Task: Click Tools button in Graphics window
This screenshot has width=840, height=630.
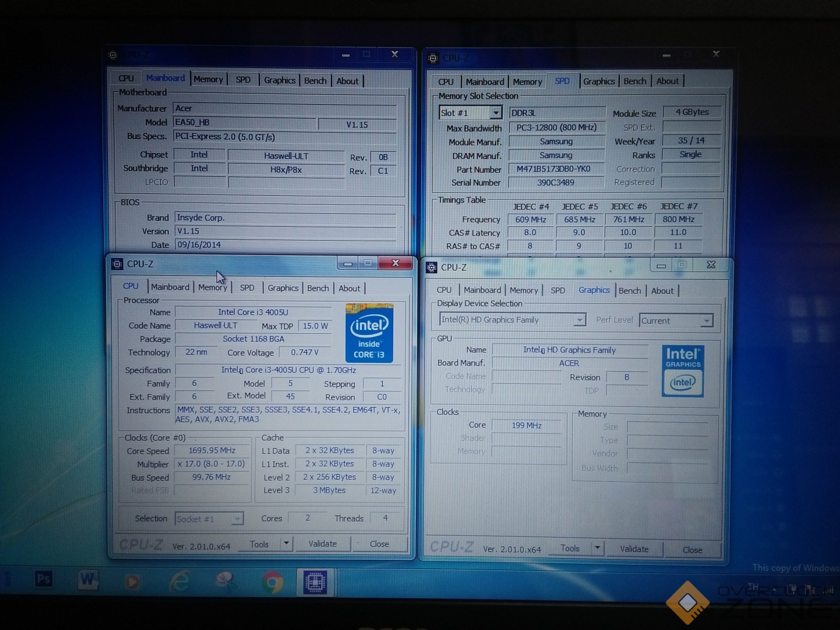Action: 570,549
